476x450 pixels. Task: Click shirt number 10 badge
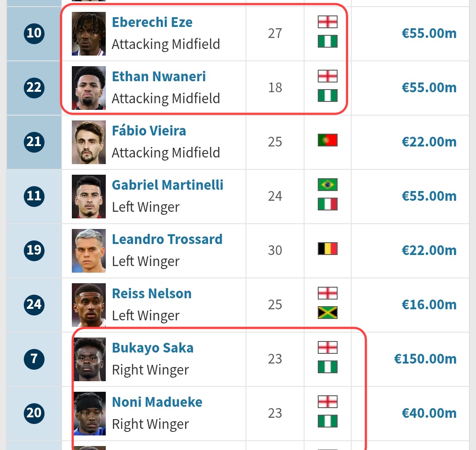pyautogui.click(x=34, y=33)
